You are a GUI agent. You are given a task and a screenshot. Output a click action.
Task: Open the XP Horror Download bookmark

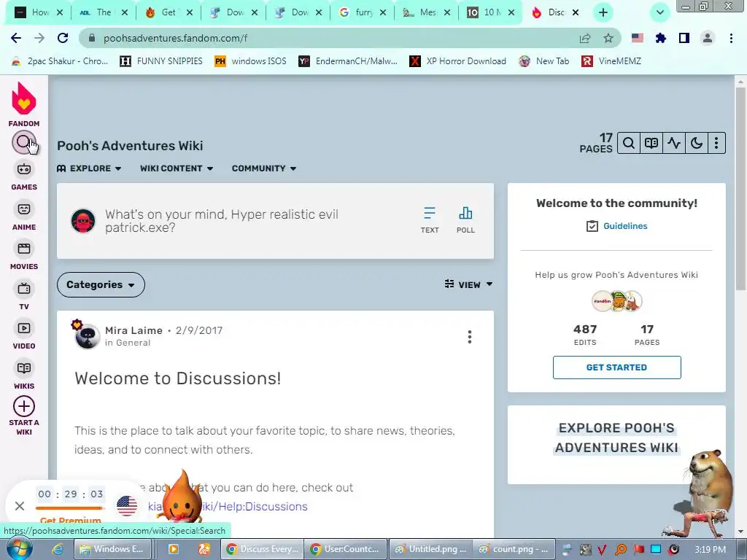point(458,61)
